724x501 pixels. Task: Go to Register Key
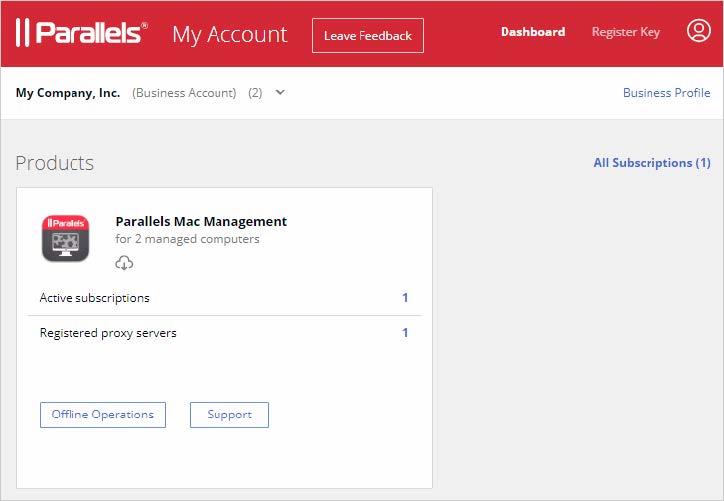pos(626,32)
